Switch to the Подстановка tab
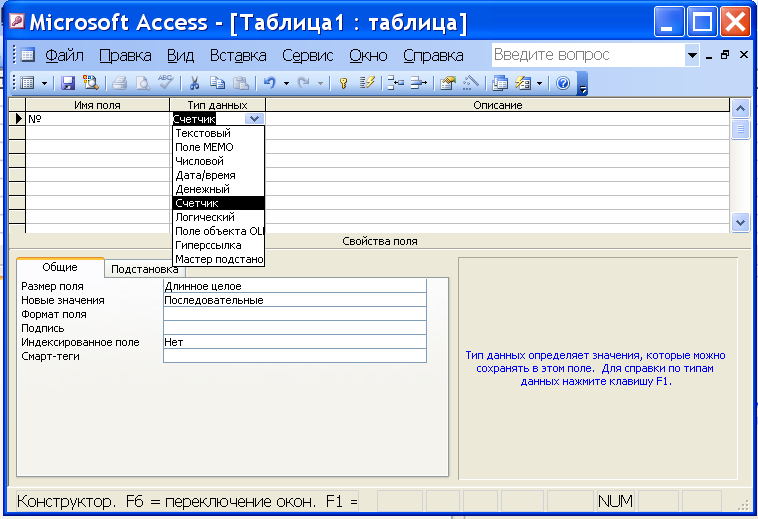This screenshot has width=758, height=519. tap(145, 269)
